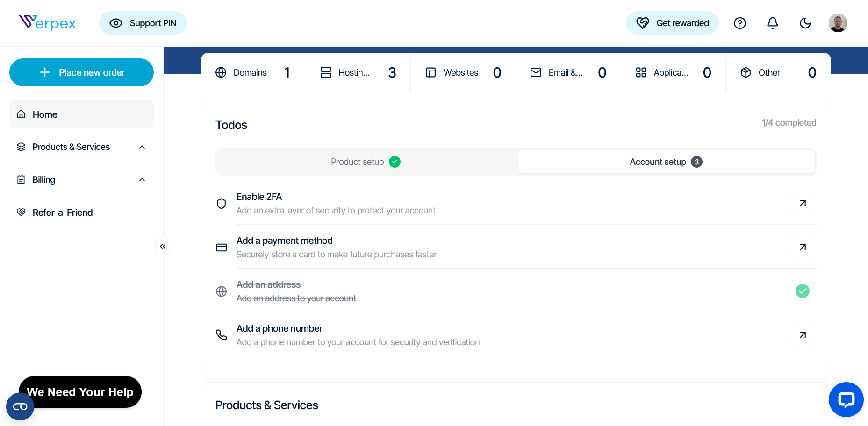Open notifications bell
This screenshot has width=868, height=426.
coord(773,23)
